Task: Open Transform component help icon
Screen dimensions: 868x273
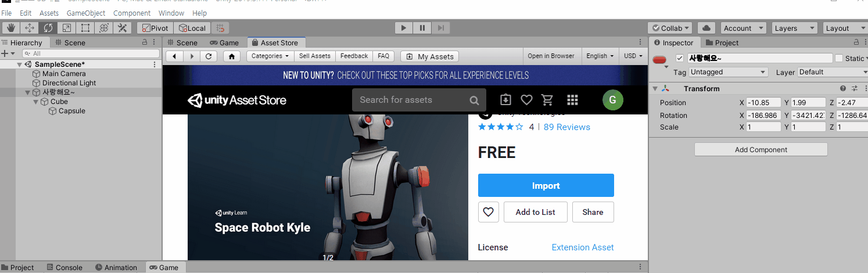Action: click(x=843, y=88)
